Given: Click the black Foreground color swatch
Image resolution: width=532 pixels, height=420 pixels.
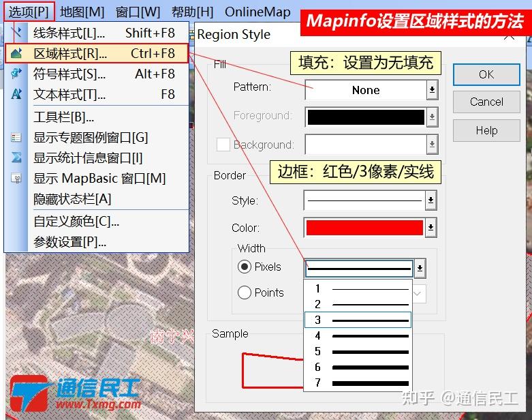Looking at the screenshot, I should coord(366,117).
